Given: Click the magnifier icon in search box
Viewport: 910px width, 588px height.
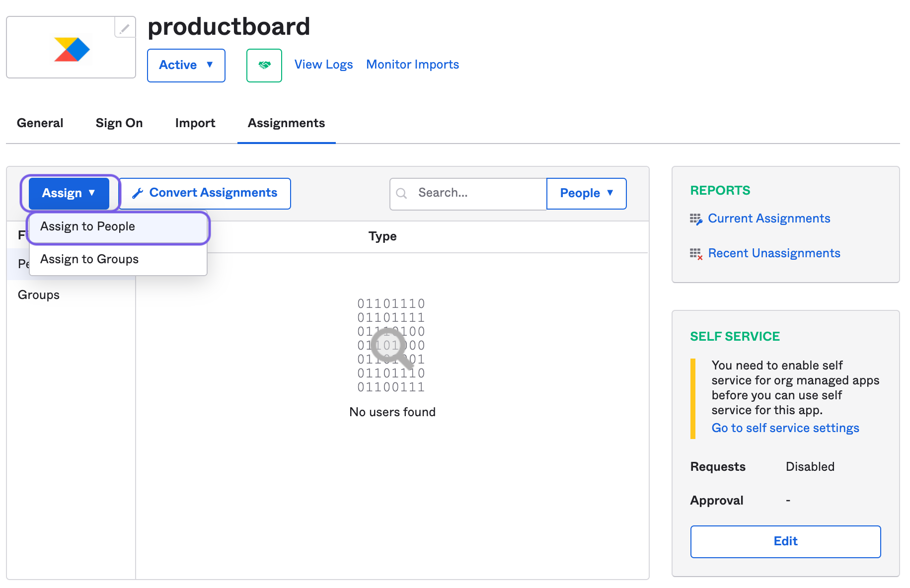Looking at the screenshot, I should point(401,193).
